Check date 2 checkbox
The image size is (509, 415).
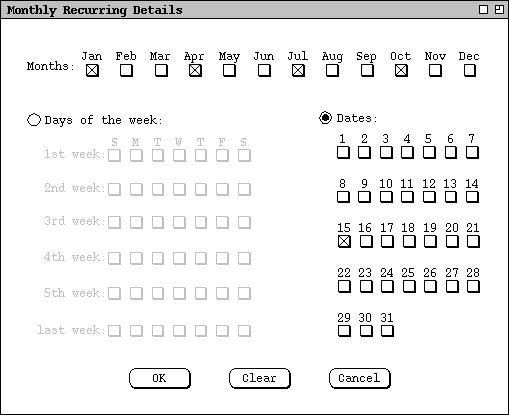365,153
